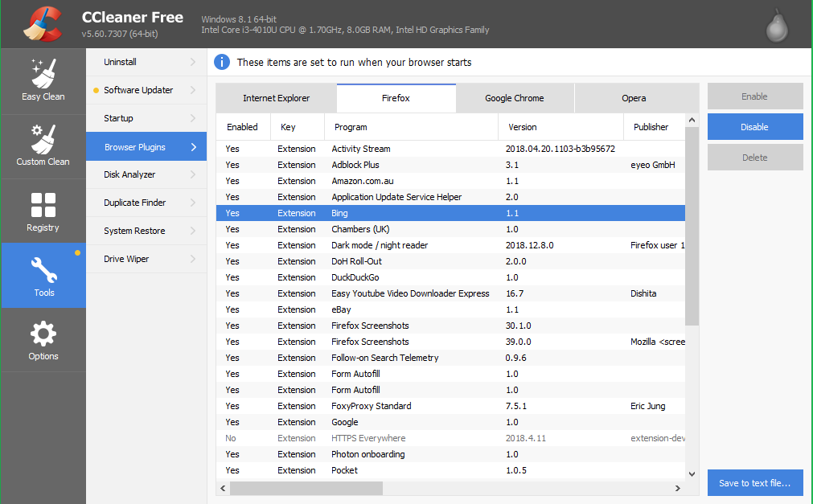Click chevron next to Disk Analyzer

193,174
